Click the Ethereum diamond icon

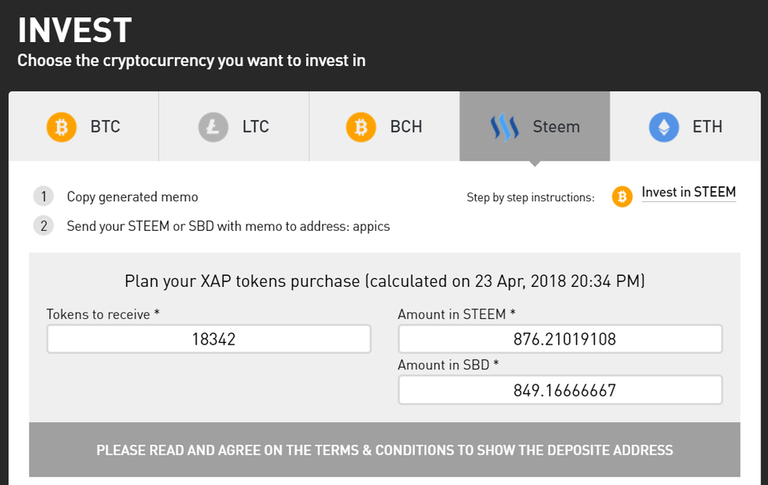tap(662, 127)
